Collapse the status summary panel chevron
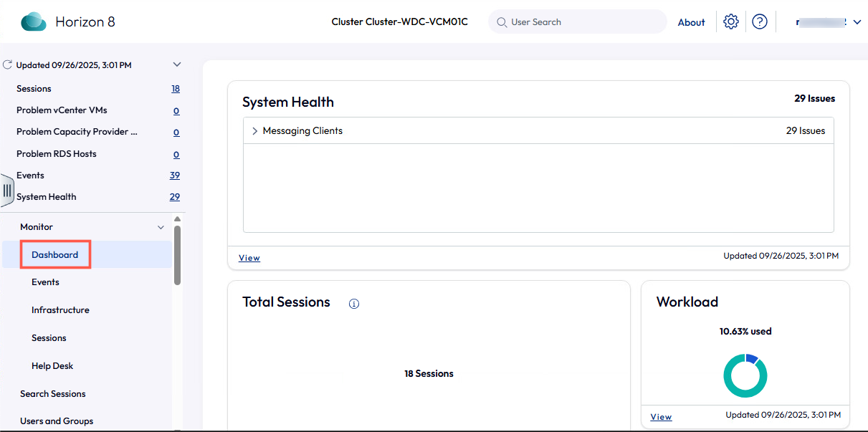868x432 pixels. [x=177, y=65]
